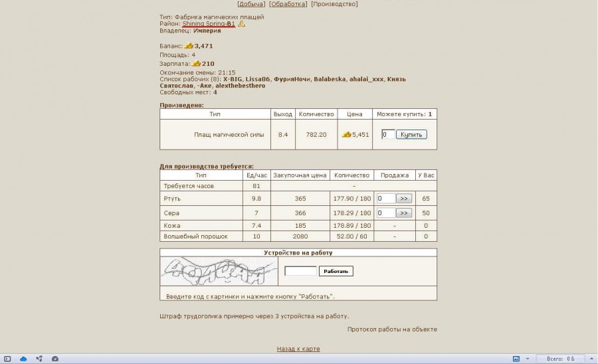The width and height of the screenshot is (598, 364).
Task: Open worker X-BIG profile link
Action: coord(233,79)
